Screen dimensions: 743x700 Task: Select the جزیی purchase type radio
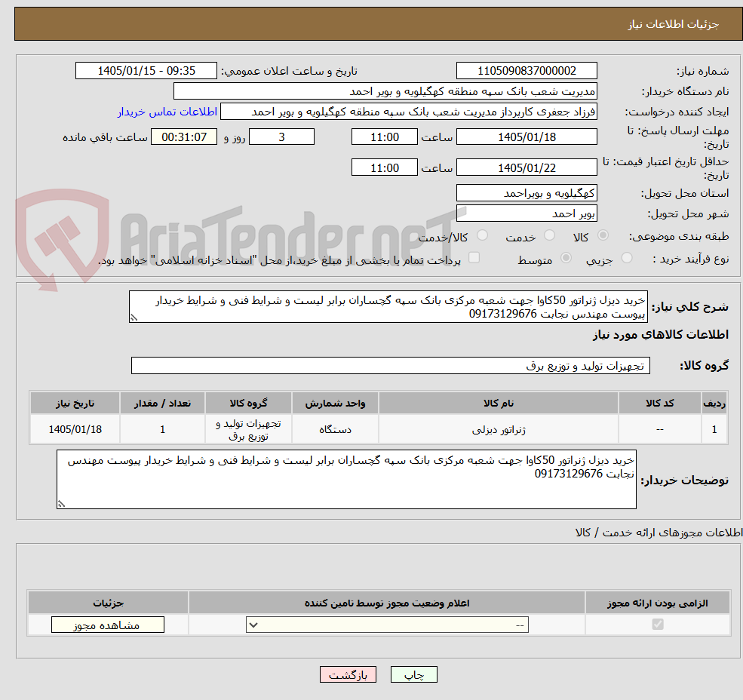point(626,258)
